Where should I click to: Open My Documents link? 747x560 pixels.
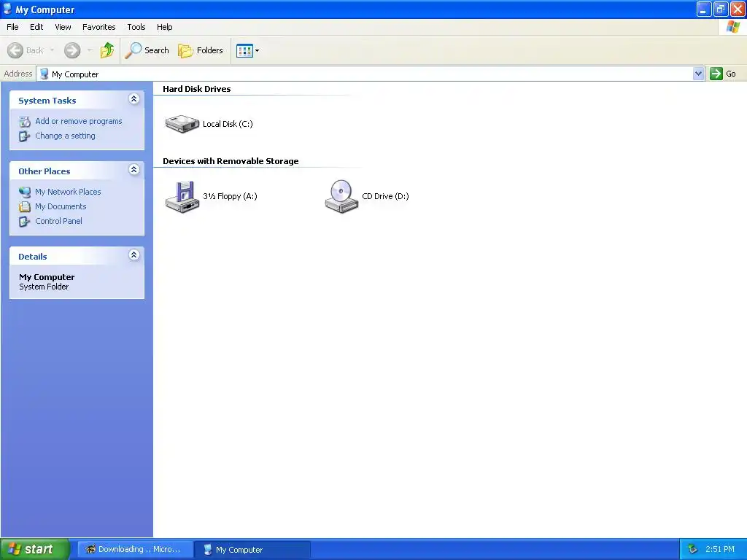61,206
